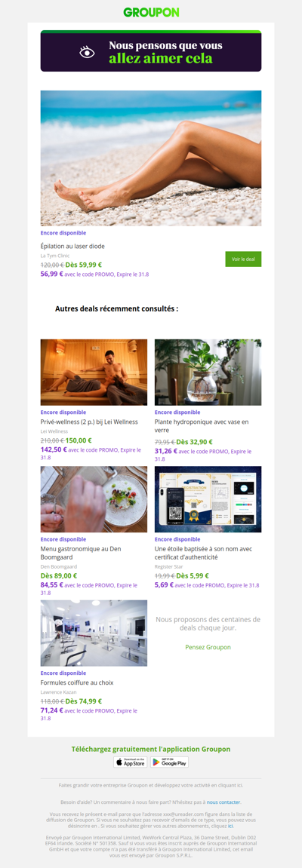
Task: Open the beach legs laser epilation image
Action: tap(151, 158)
